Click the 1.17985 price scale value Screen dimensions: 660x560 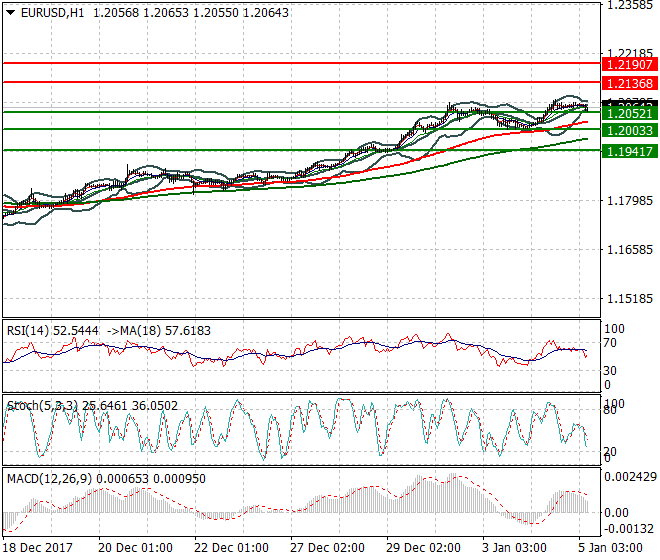coord(630,200)
